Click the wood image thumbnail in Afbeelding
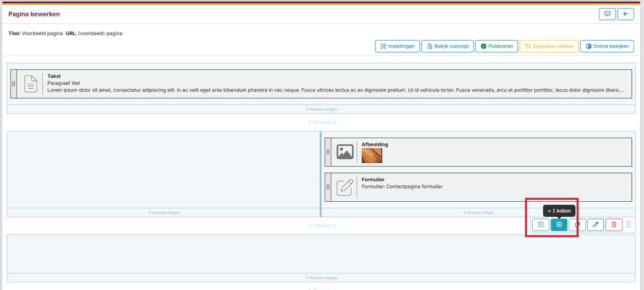This screenshot has width=644, height=290. 372,155
